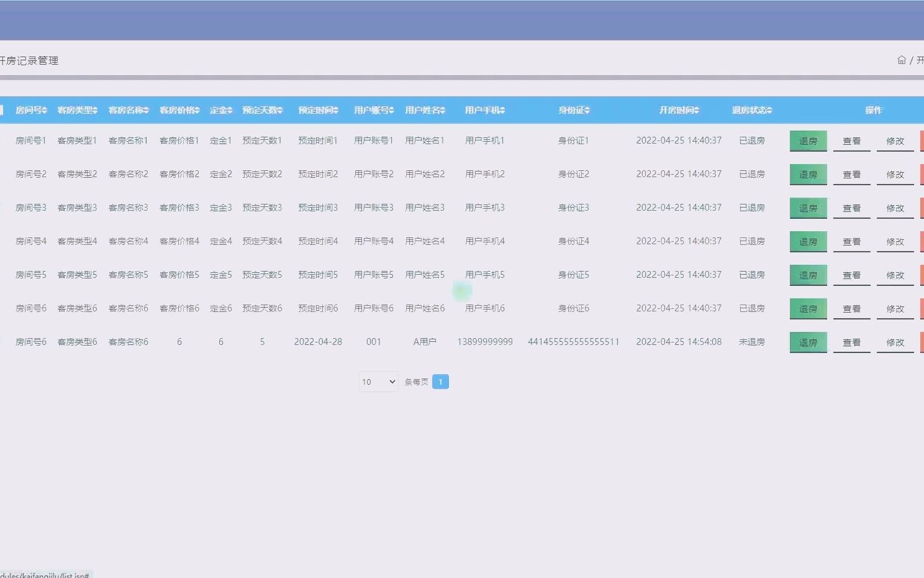
Task: Click 修改 in the 用户账号6 row
Action: coord(895,309)
